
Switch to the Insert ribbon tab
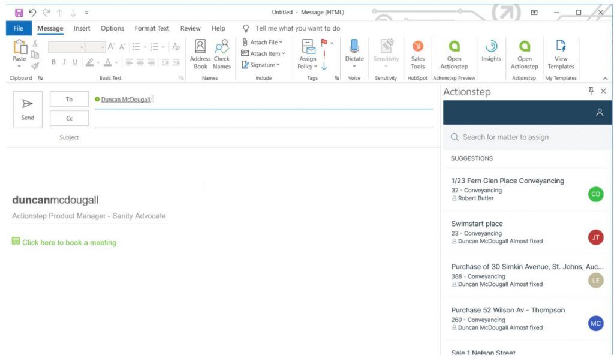tap(82, 28)
